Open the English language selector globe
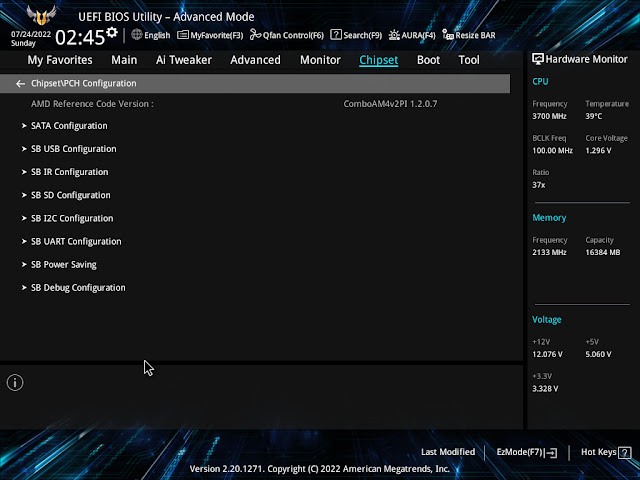This screenshot has width=640, height=480. click(x=137, y=35)
